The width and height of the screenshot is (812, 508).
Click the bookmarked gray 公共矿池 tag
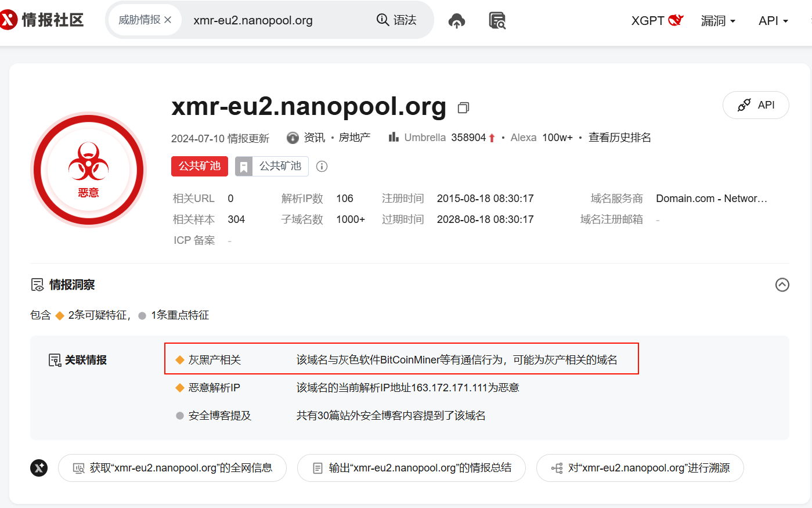272,166
